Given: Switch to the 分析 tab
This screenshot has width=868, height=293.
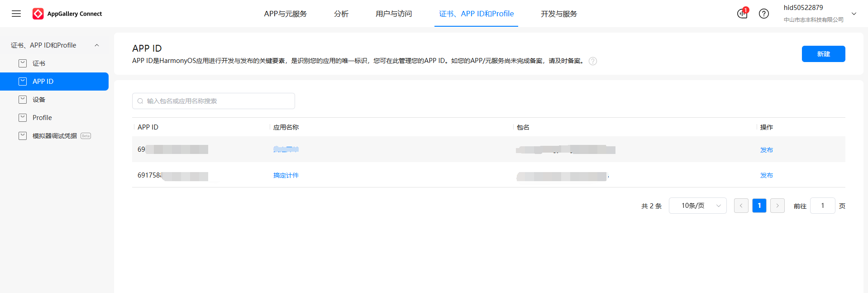Looking at the screenshot, I should (x=341, y=14).
